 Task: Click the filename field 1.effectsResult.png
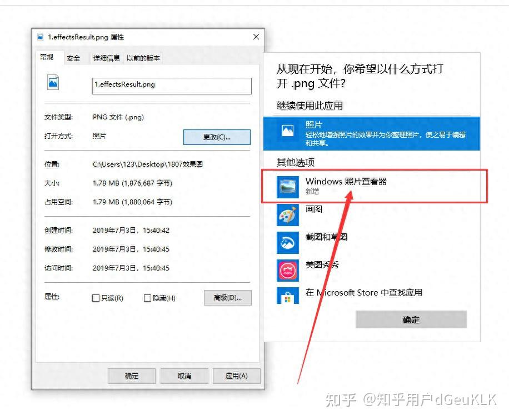(172, 86)
